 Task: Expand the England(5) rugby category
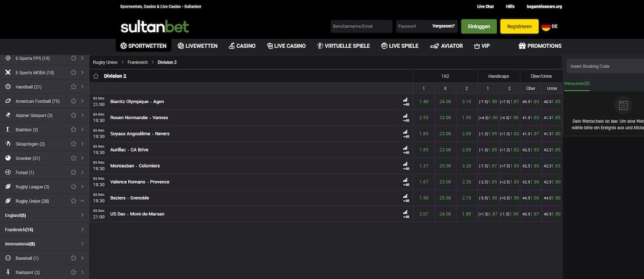pos(82,215)
